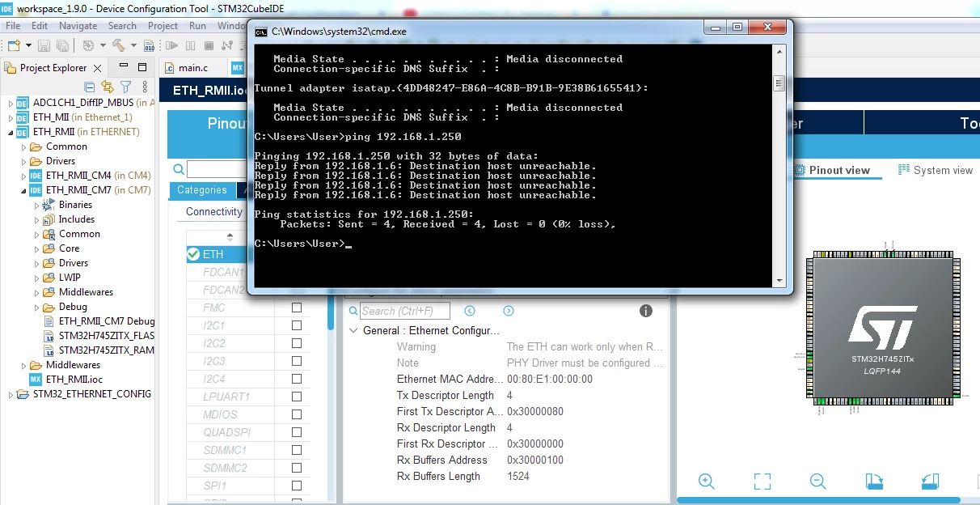Tick the I2C2 peripheral checkbox
This screenshot has width=980, height=505.
[297, 343]
